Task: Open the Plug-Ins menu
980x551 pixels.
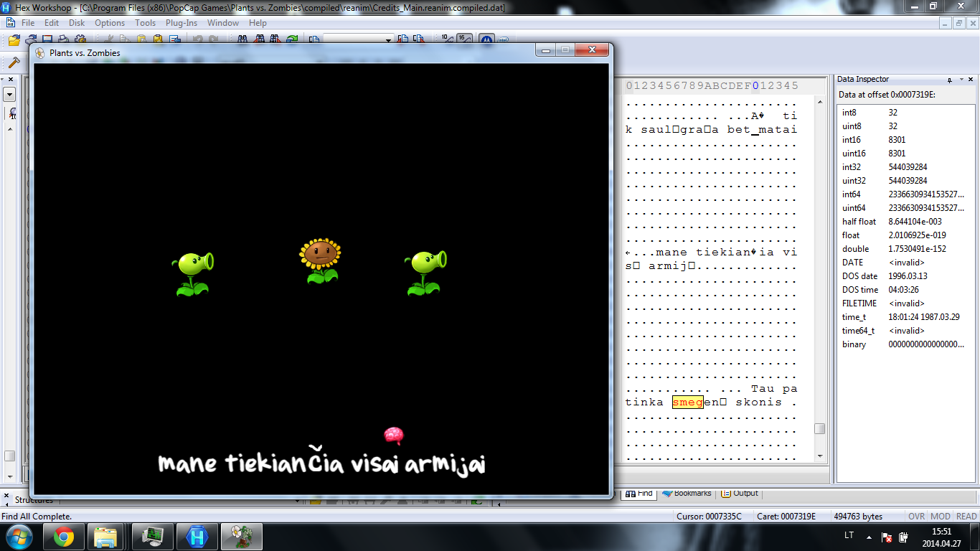Action: 182,23
